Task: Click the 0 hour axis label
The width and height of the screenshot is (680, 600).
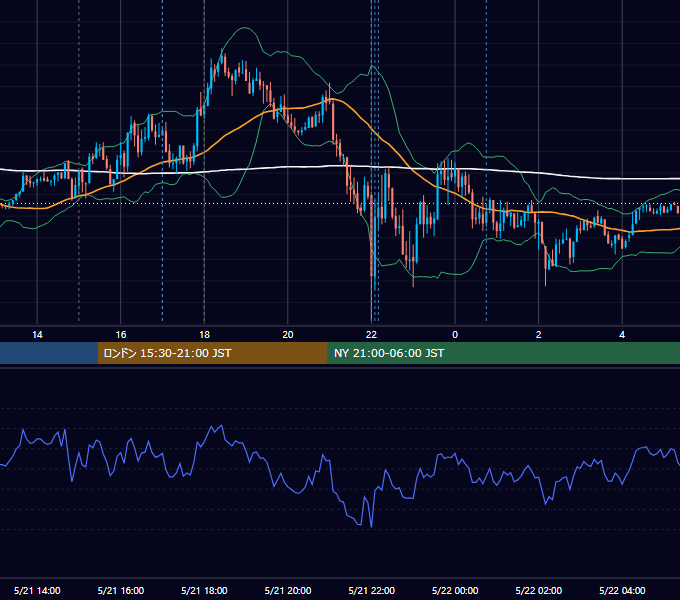Action: 455,335
